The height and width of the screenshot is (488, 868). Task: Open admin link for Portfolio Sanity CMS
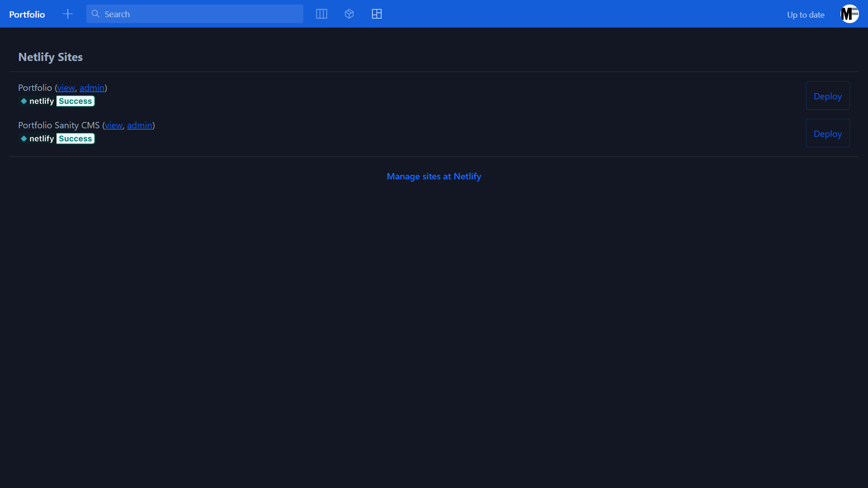click(x=139, y=125)
